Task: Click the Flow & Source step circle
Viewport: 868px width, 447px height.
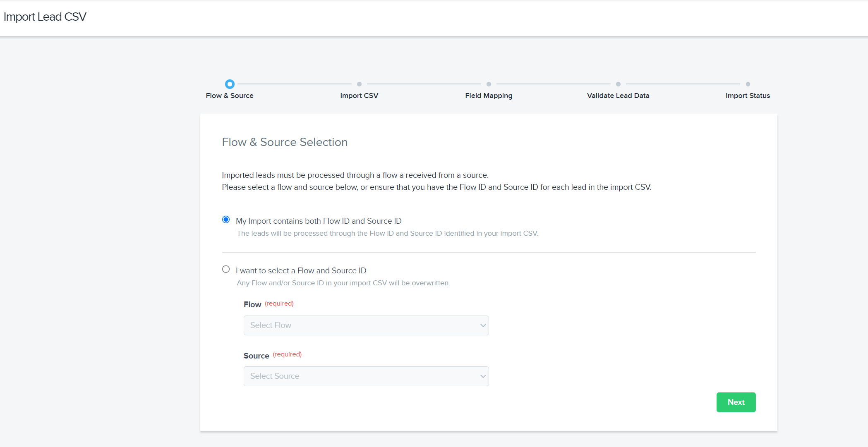Action: 230,84
